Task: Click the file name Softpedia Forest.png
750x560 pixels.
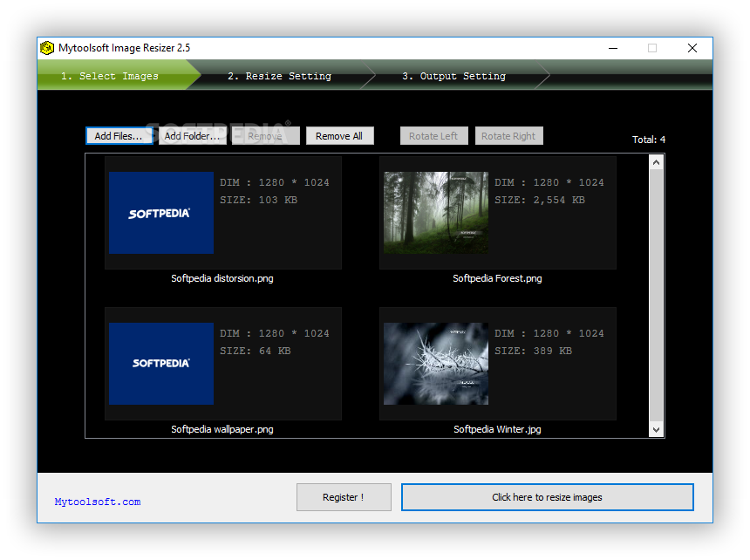Action: [x=497, y=278]
